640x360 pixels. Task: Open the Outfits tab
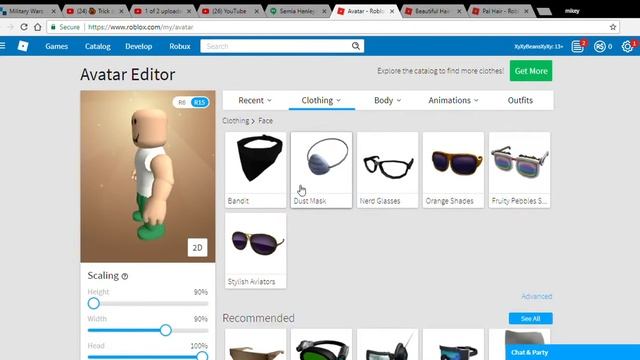520,100
